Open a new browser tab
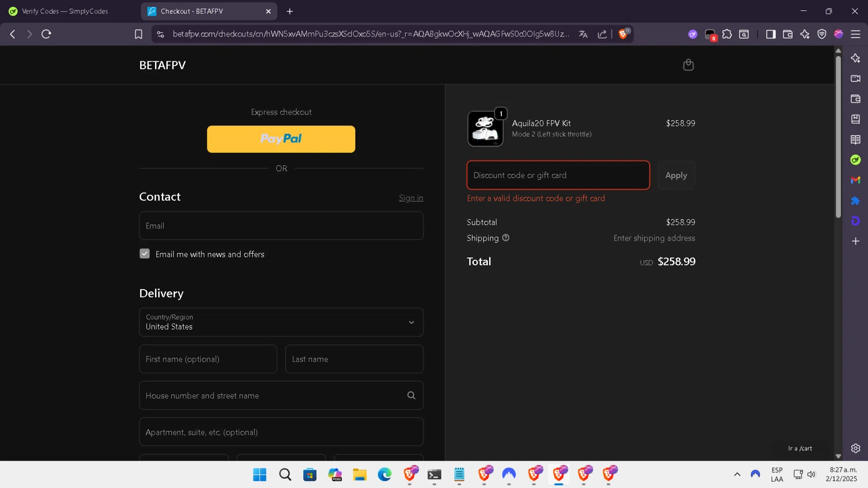 tap(290, 11)
